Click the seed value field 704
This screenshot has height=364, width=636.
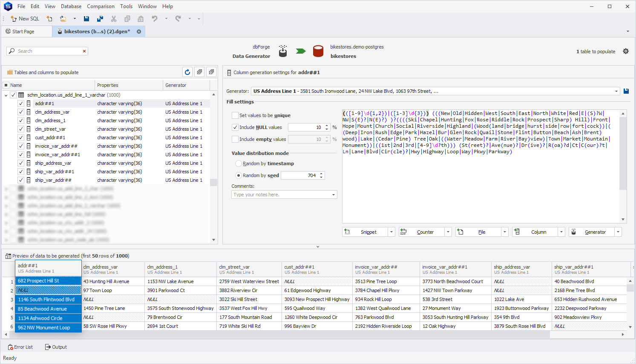click(299, 175)
